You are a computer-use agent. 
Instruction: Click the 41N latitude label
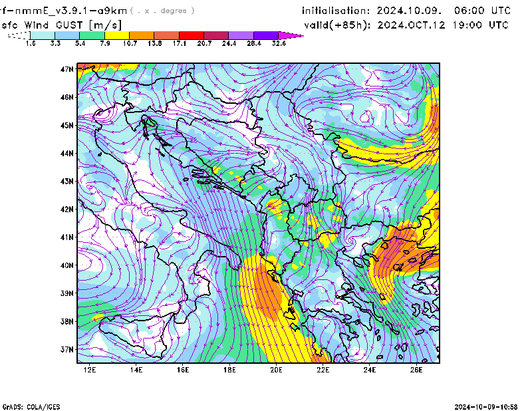click(x=67, y=237)
